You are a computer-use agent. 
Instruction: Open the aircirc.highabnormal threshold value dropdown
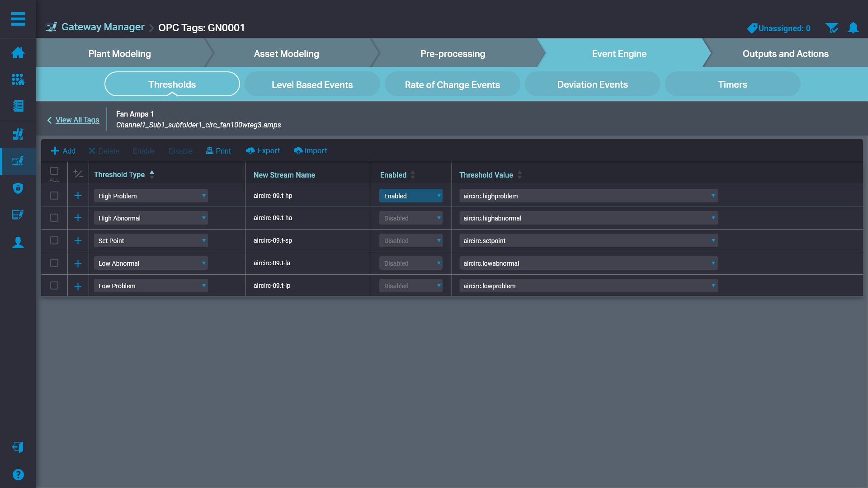click(589, 218)
